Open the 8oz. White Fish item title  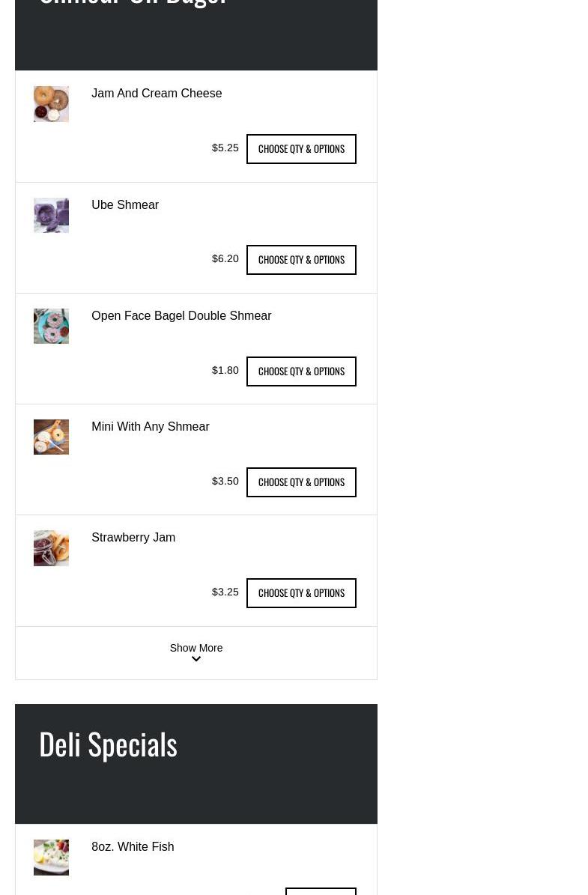click(133, 847)
